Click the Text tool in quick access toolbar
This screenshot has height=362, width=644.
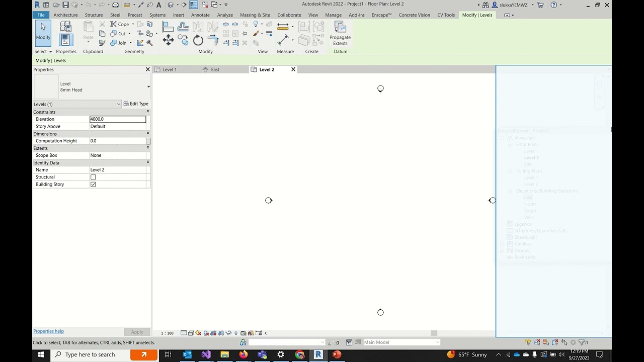point(158,5)
